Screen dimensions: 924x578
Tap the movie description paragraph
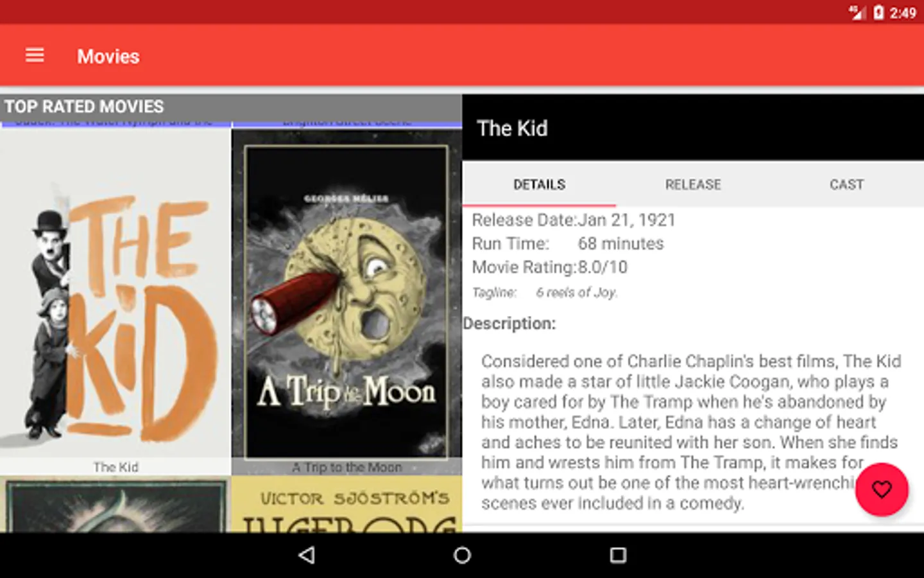[690, 432]
